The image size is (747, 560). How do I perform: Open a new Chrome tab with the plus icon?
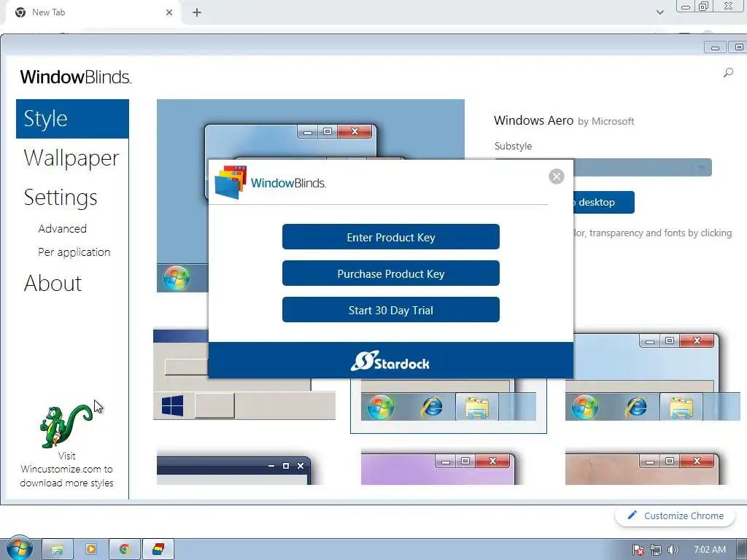197,12
